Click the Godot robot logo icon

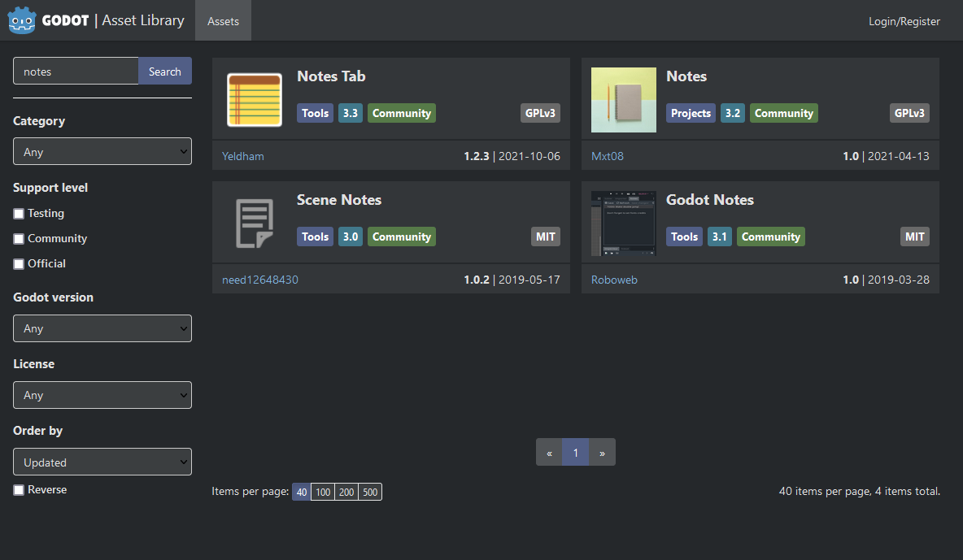22,20
